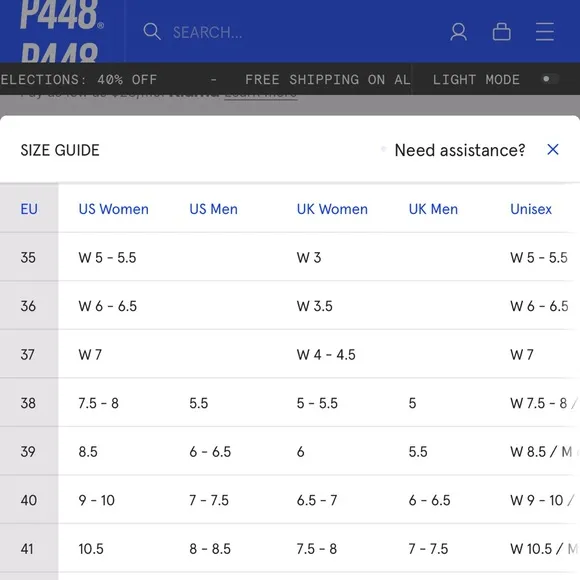Close the size guide with the X
580x580 pixels.
point(553,150)
